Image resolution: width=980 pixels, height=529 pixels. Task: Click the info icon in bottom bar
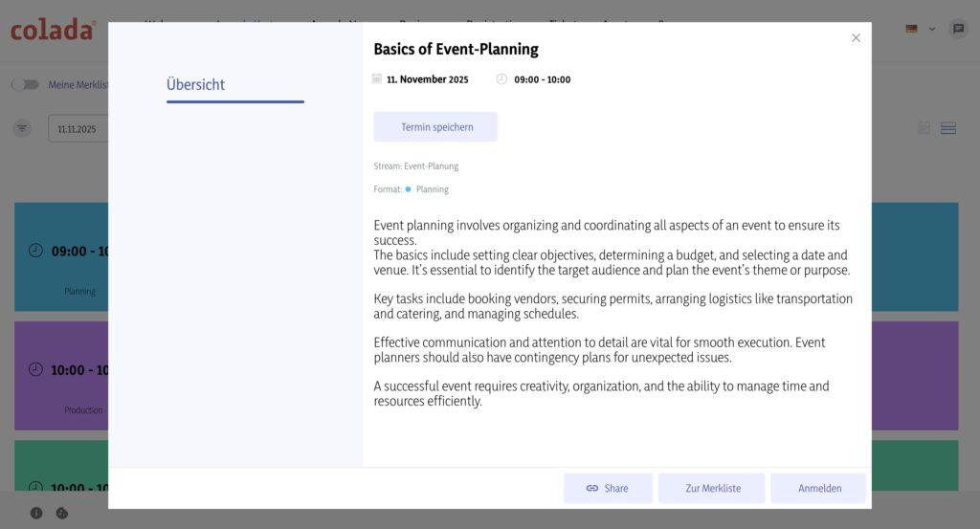(36, 513)
